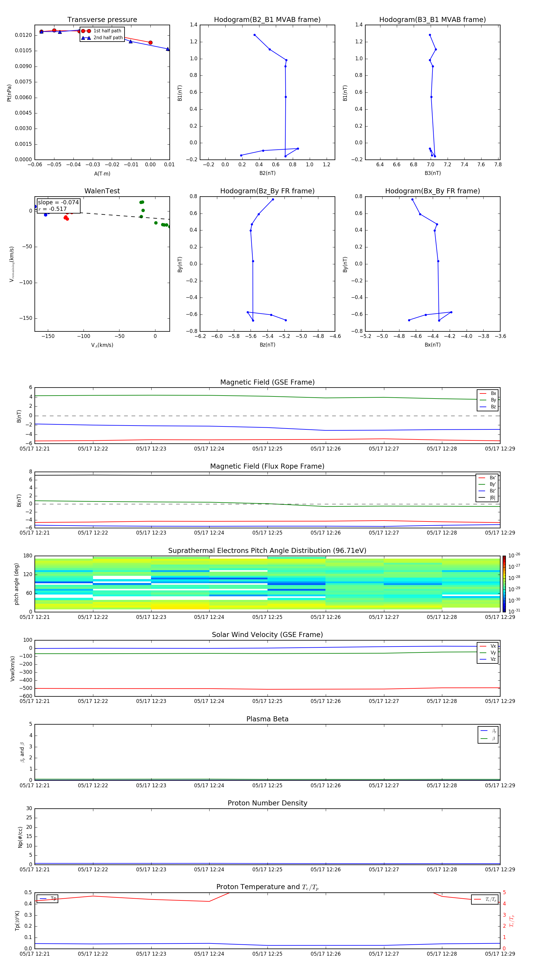Click the 'r = -0.517' annotation
Screen dimensions: 535x980
(52, 209)
